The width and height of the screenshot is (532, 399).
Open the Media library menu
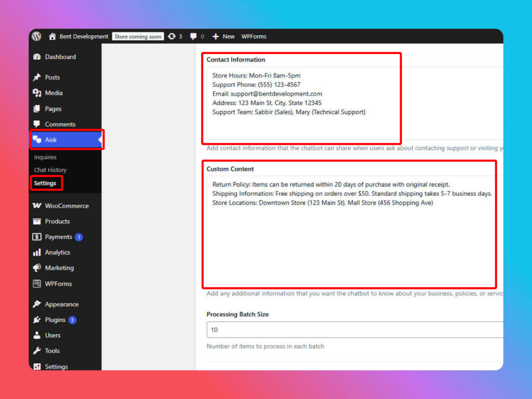[54, 93]
